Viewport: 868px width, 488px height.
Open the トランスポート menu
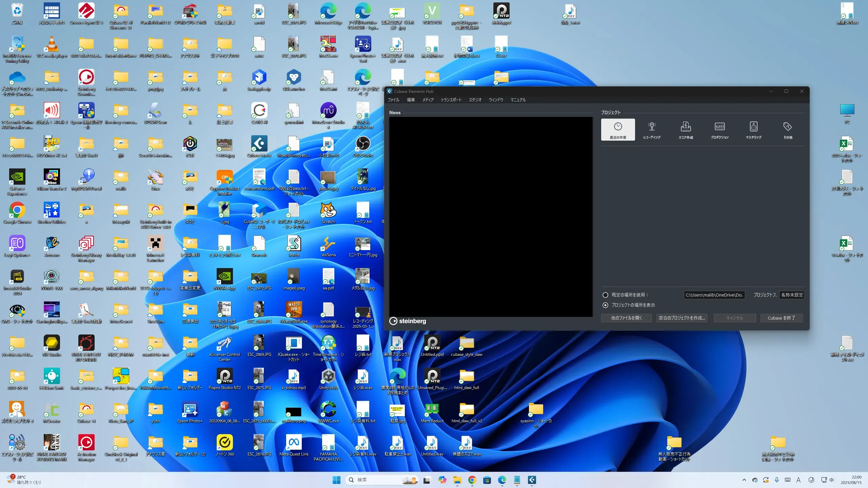point(451,100)
